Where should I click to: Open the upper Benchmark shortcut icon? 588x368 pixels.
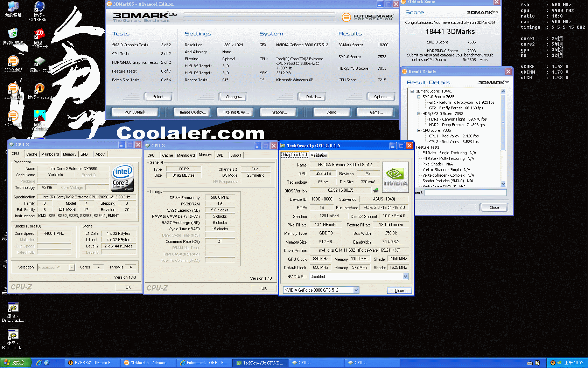13,312
